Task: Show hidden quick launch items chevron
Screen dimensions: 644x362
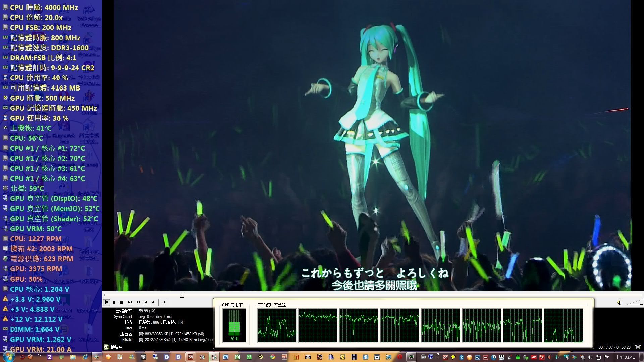Action: pyautogui.click(x=39, y=355)
